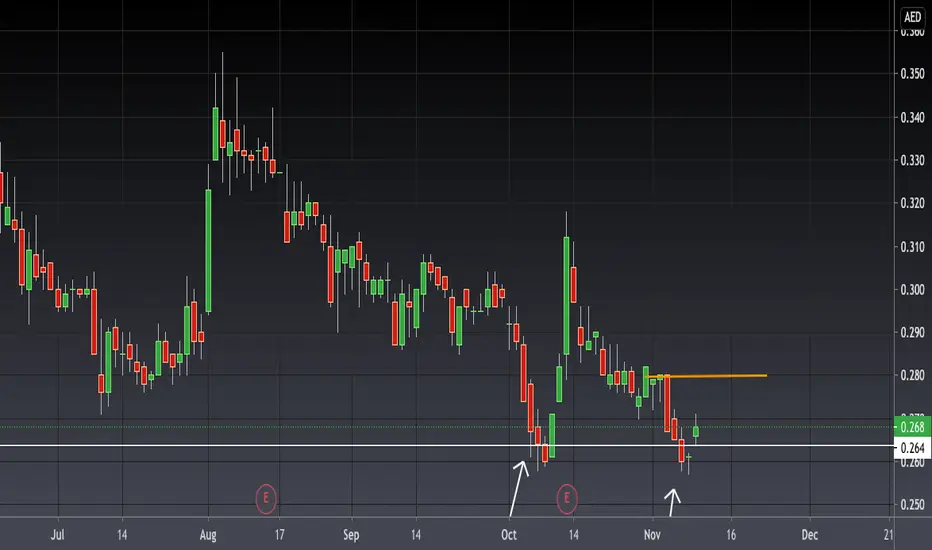
Task: Click the Dec label on time axis
Action: tap(810, 535)
